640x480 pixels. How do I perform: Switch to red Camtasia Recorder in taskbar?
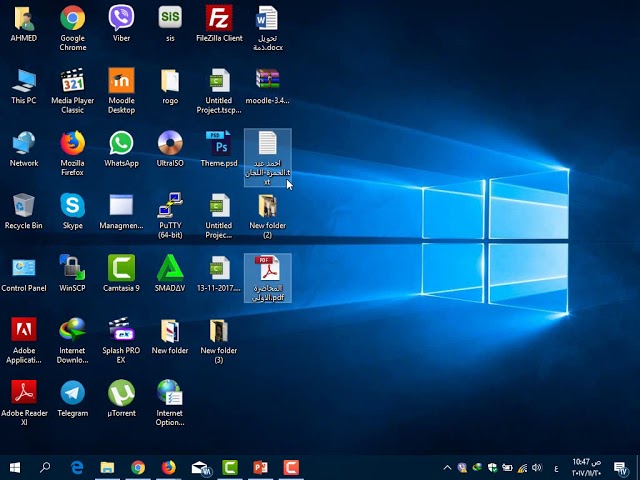291,467
